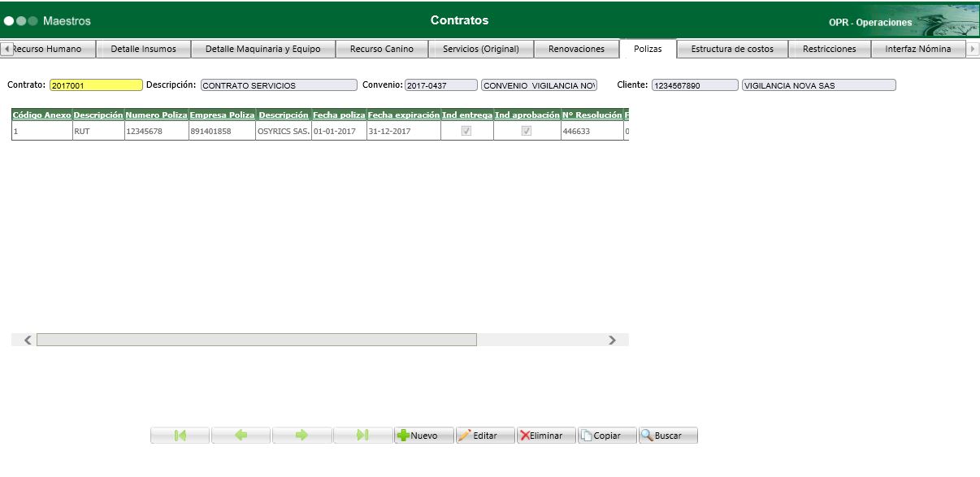980x477 pixels.
Task: Sort by Ind aprobación column header
Action: pos(527,115)
